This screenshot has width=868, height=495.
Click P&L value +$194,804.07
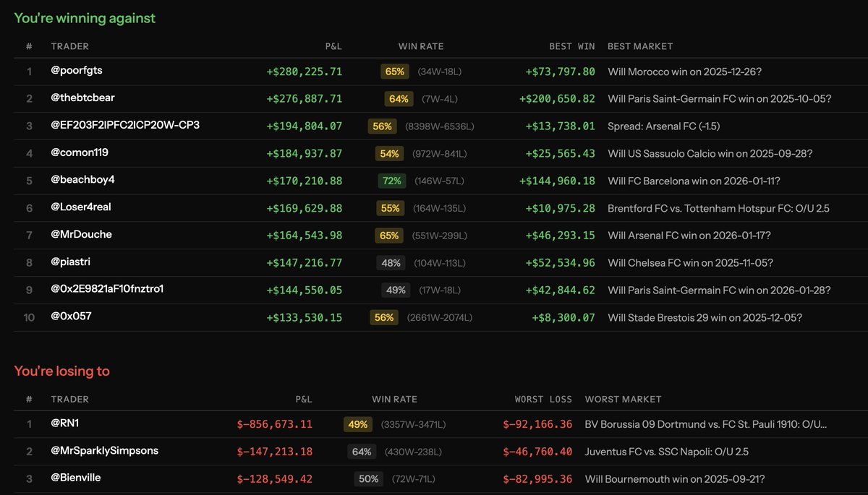305,126
